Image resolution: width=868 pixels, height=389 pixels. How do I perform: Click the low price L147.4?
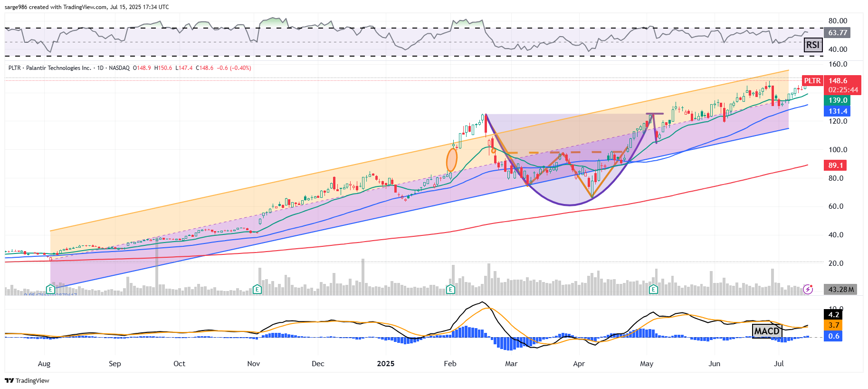click(x=184, y=68)
